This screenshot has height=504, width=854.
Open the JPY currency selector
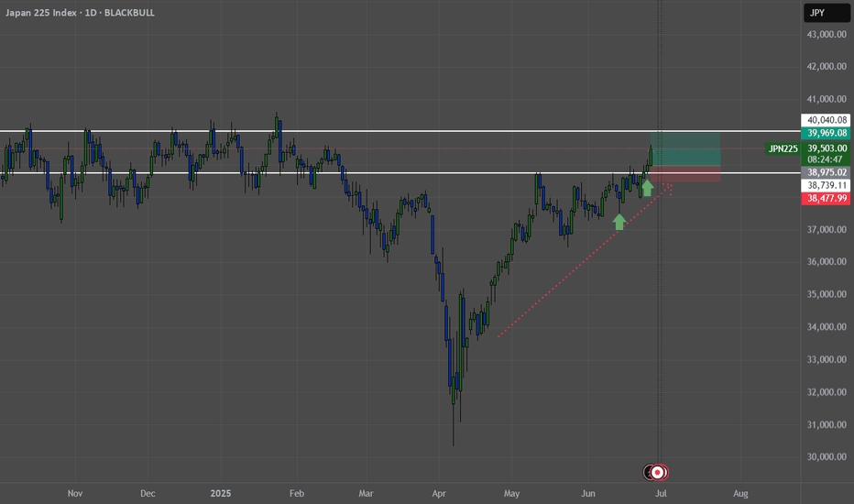click(827, 13)
